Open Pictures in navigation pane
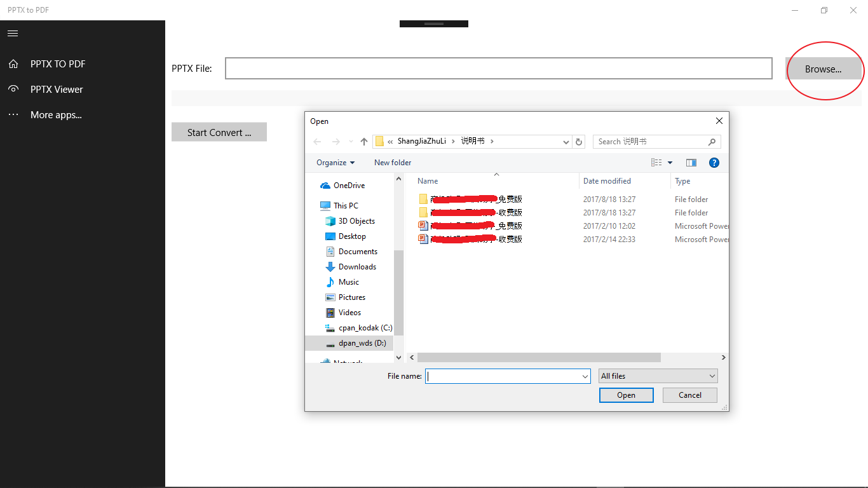 point(346,297)
